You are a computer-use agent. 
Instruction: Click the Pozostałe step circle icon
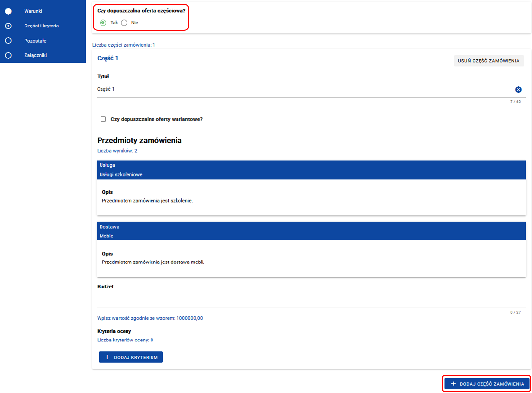tap(8, 41)
